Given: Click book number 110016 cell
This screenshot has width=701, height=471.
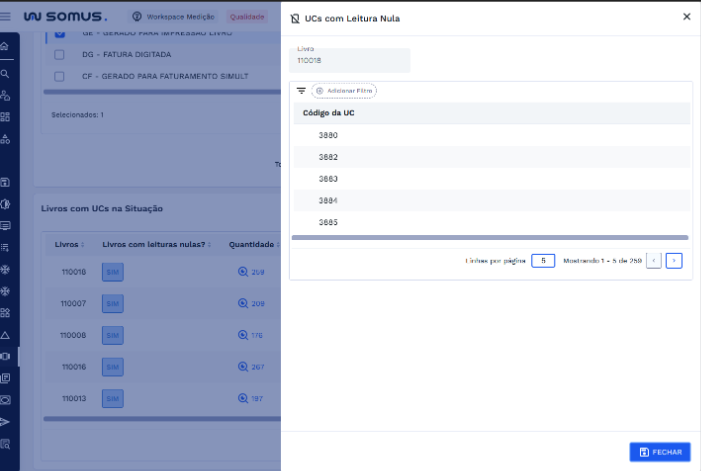Looking at the screenshot, I should (74, 367).
